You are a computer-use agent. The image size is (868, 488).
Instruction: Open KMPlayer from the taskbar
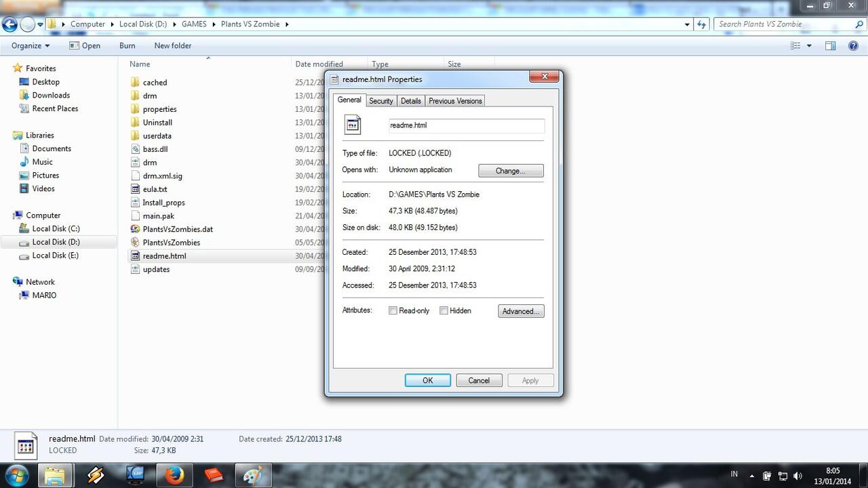coord(135,475)
